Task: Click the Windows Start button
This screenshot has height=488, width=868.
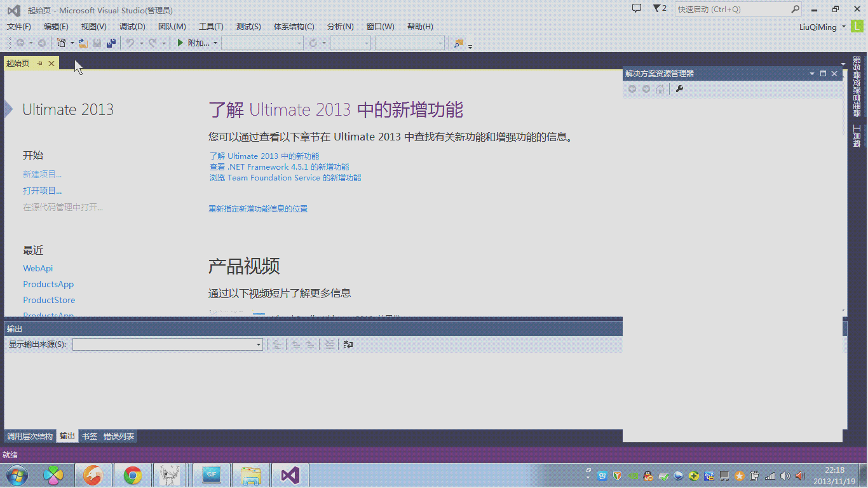Action: [17, 475]
